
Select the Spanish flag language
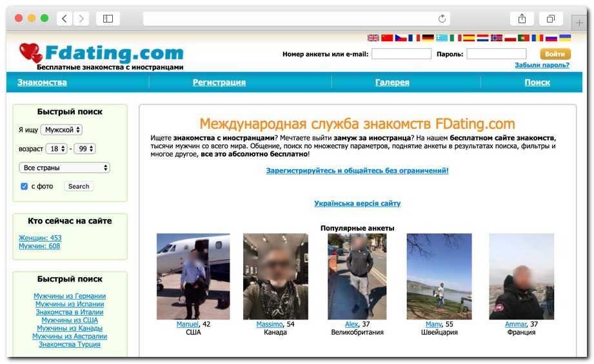(469, 38)
